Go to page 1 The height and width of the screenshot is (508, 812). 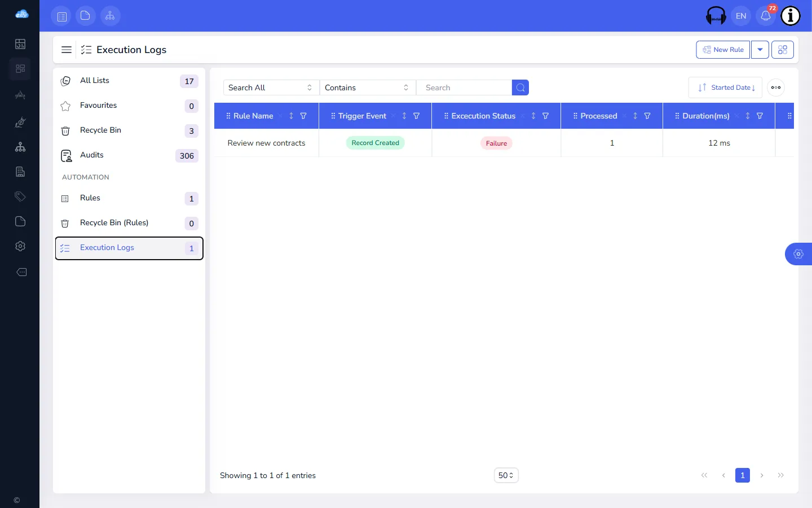click(743, 475)
